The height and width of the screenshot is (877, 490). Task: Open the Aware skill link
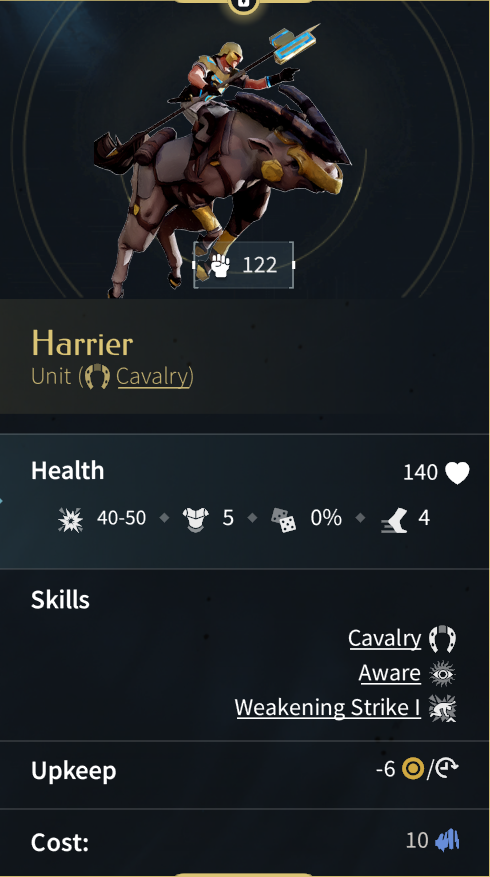390,673
